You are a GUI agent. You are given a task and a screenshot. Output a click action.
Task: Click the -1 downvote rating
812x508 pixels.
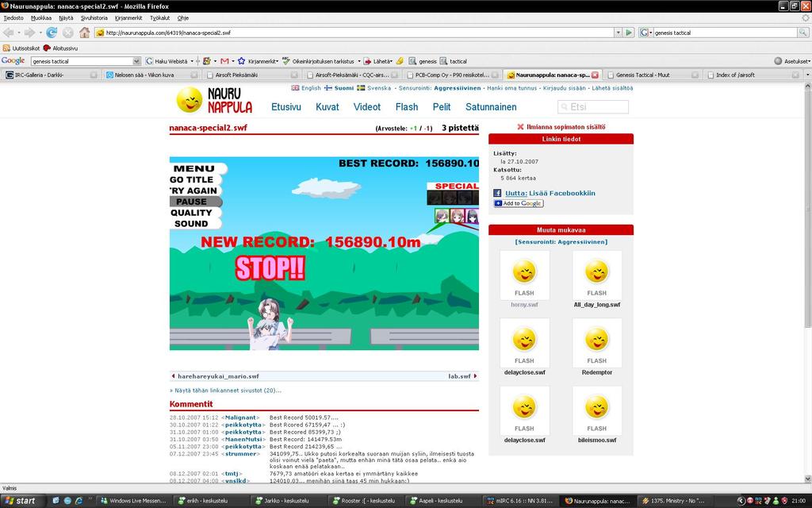[427, 128]
